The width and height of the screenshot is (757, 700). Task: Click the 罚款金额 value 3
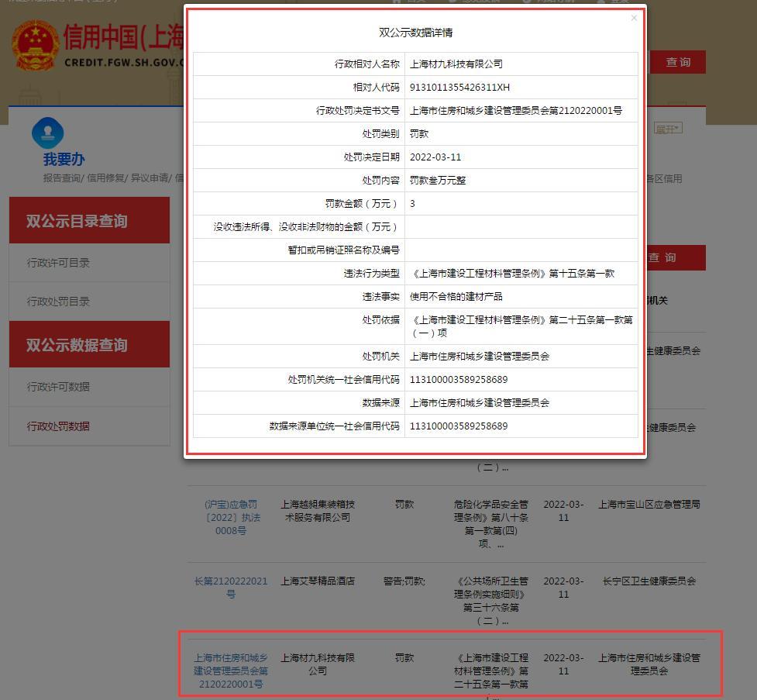[412, 203]
